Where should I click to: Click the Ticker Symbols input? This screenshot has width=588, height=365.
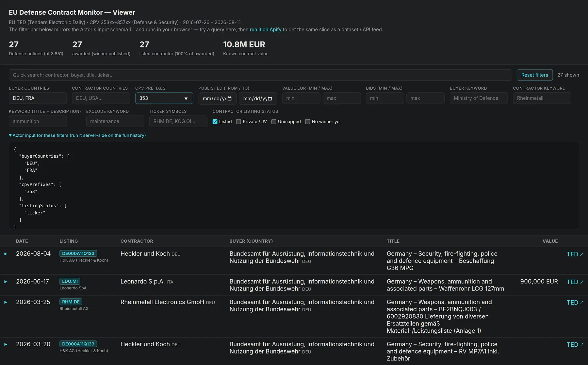(178, 121)
